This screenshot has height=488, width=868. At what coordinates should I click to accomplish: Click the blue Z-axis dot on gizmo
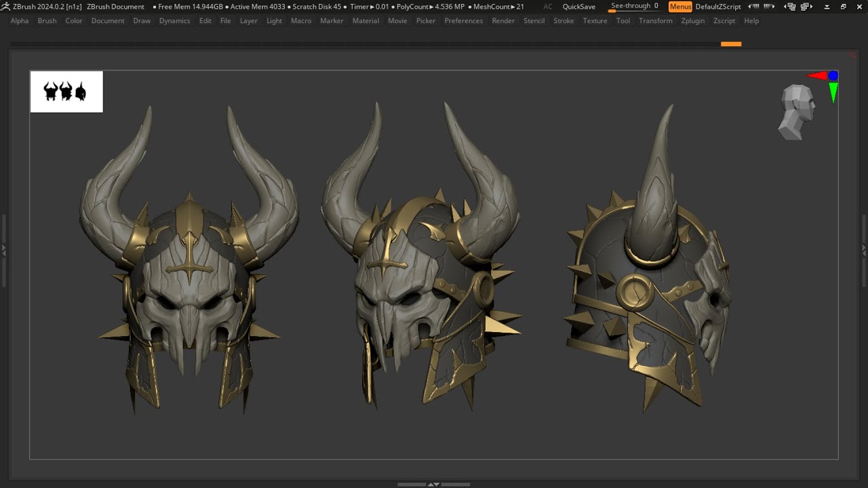pos(833,75)
